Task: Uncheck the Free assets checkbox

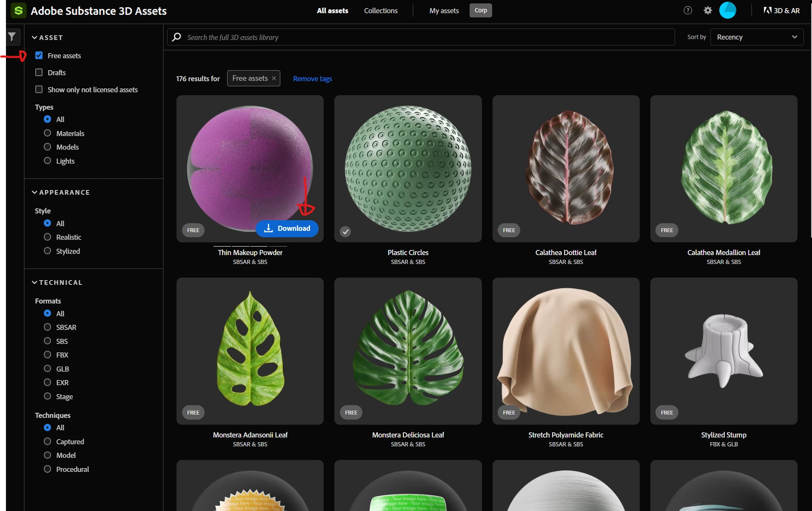Action: point(39,55)
